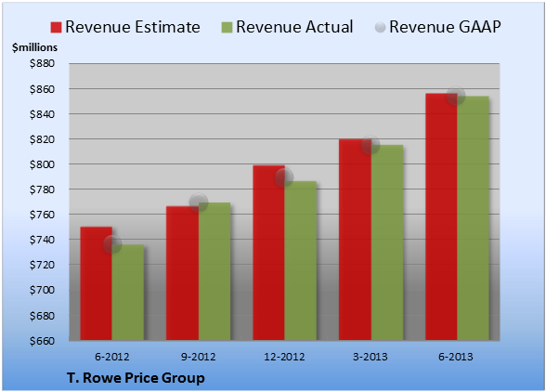Click the GAAP marker for 6-2013
Viewport: 546px width, 392px height.
click(456, 96)
